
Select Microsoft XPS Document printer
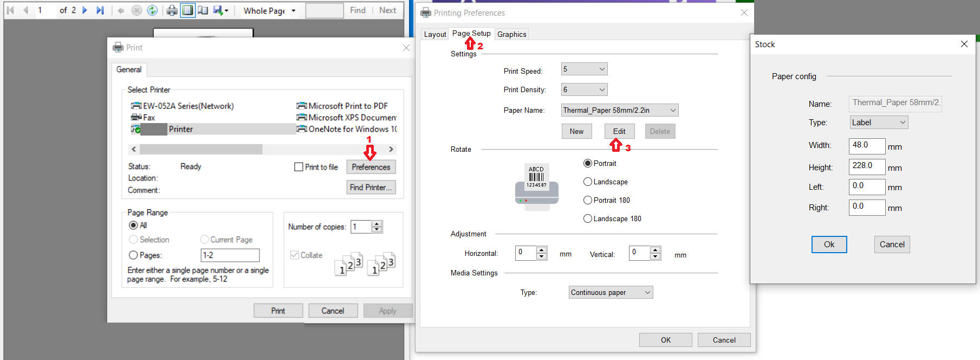click(x=347, y=117)
